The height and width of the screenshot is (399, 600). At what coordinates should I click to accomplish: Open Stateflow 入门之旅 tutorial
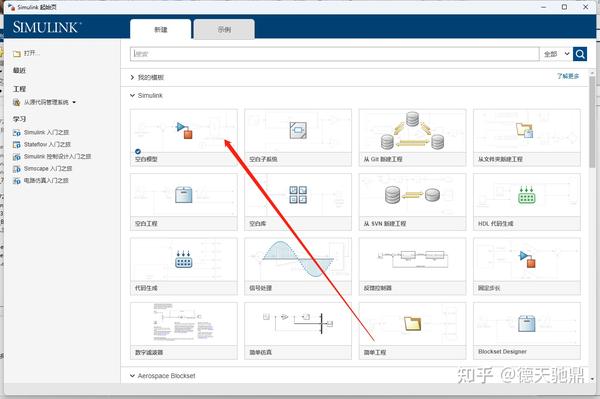[x=42, y=145]
